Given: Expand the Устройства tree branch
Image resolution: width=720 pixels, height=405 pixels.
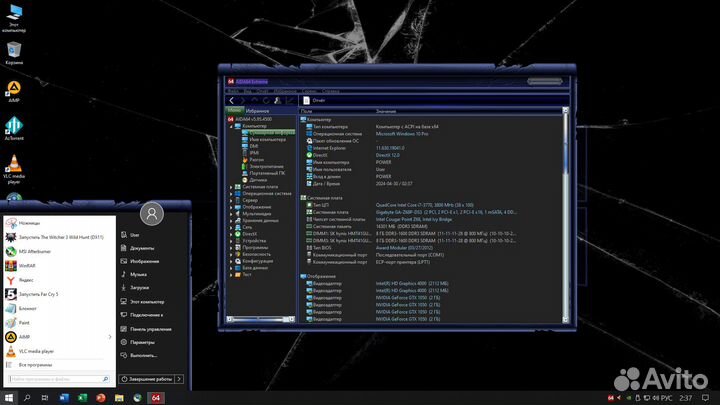Looking at the screenshot, I should coord(231,241).
